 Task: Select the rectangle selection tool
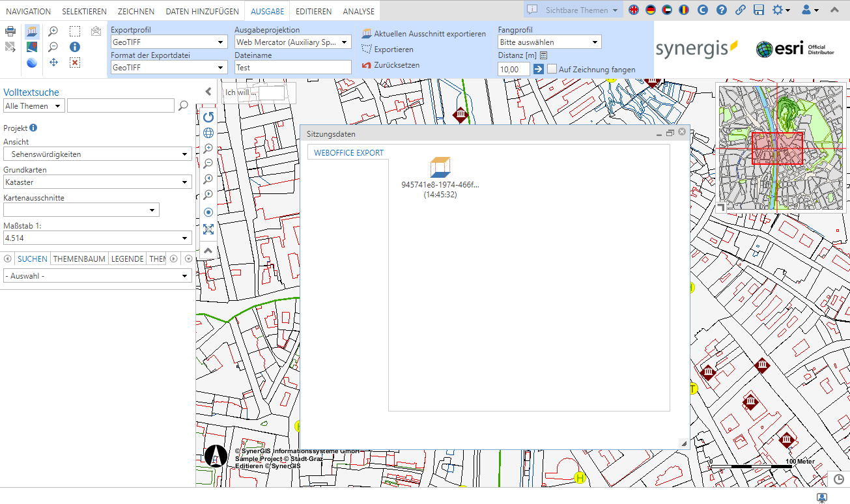74,31
